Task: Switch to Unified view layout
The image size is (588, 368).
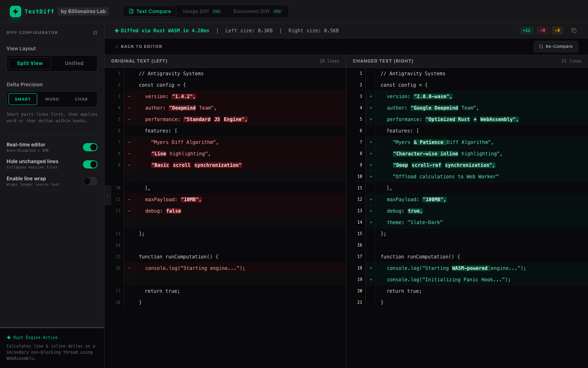Action: tap(74, 63)
